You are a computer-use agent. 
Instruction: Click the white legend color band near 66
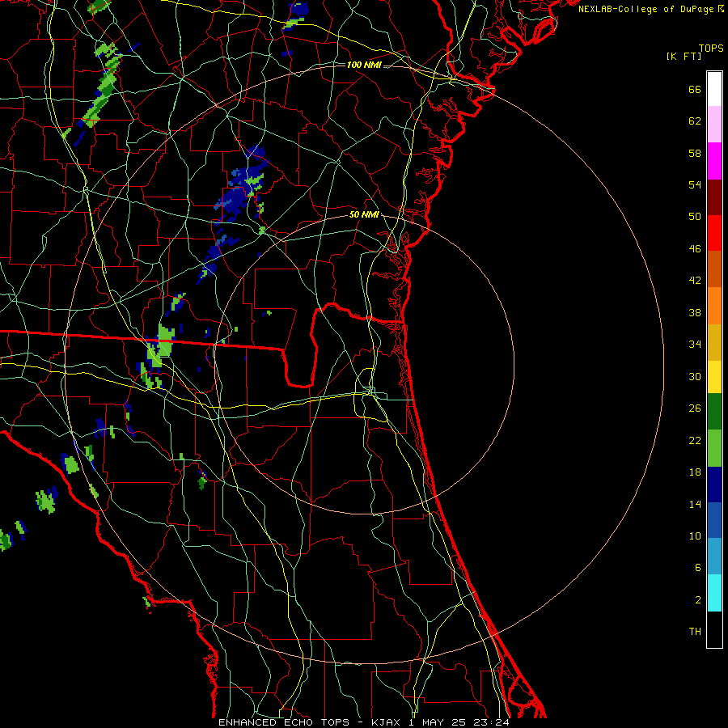point(714,89)
